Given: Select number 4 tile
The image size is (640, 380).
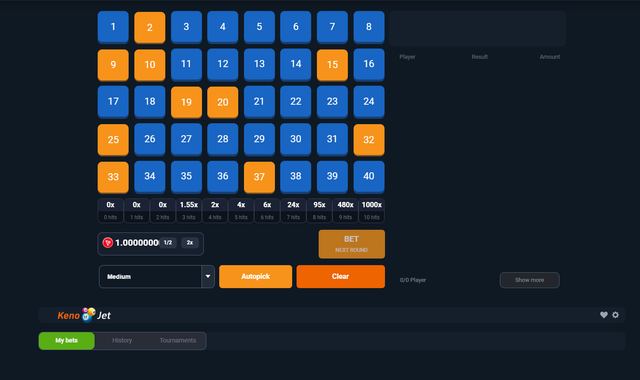Looking at the screenshot, I should (223, 27).
